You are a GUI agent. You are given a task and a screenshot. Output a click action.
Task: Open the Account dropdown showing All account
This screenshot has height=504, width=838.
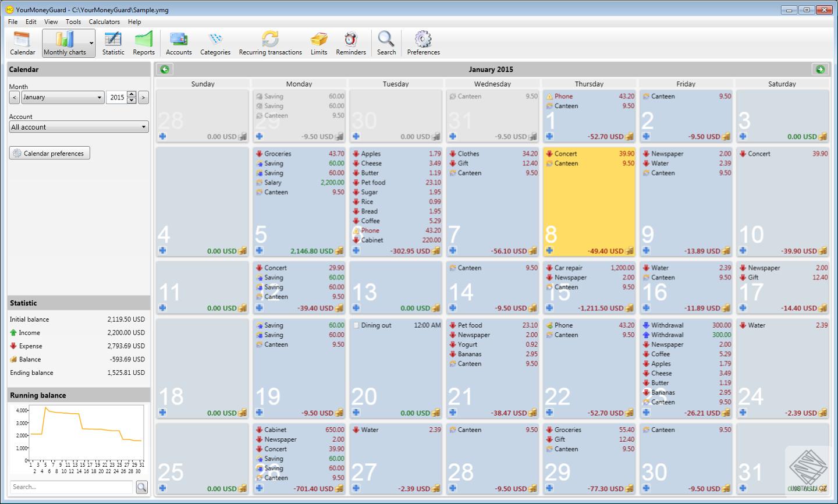pyautogui.click(x=79, y=127)
